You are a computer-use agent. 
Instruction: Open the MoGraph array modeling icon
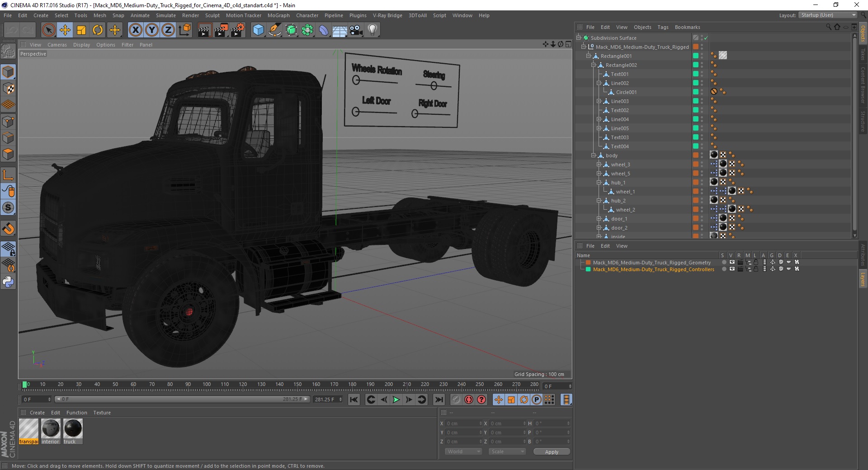click(x=307, y=30)
